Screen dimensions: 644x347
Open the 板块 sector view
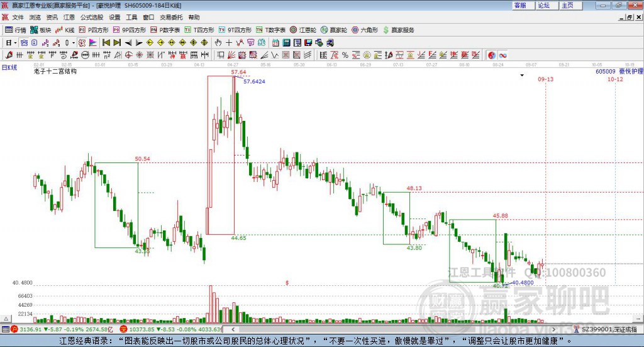[x=40, y=30]
